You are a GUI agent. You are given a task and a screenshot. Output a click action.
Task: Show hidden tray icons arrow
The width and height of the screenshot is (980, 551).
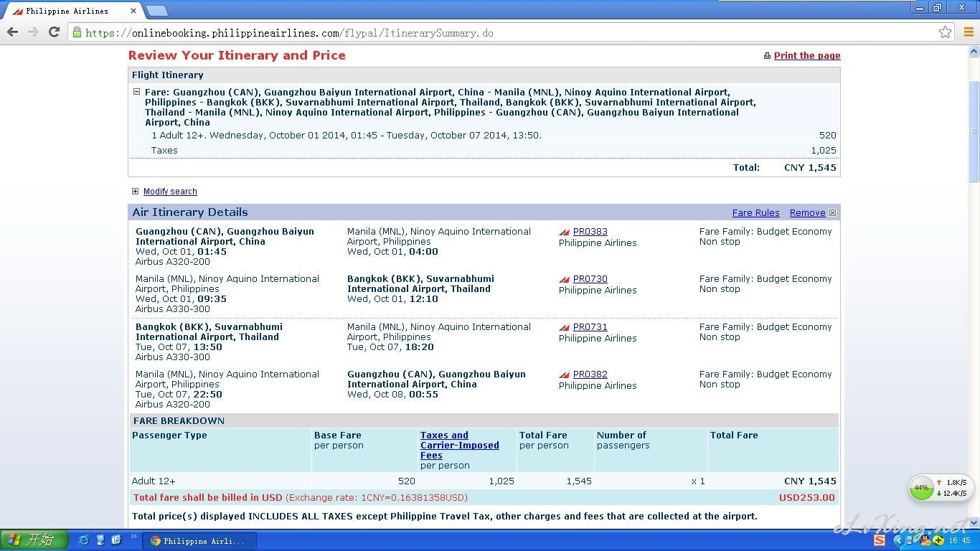[x=898, y=540]
